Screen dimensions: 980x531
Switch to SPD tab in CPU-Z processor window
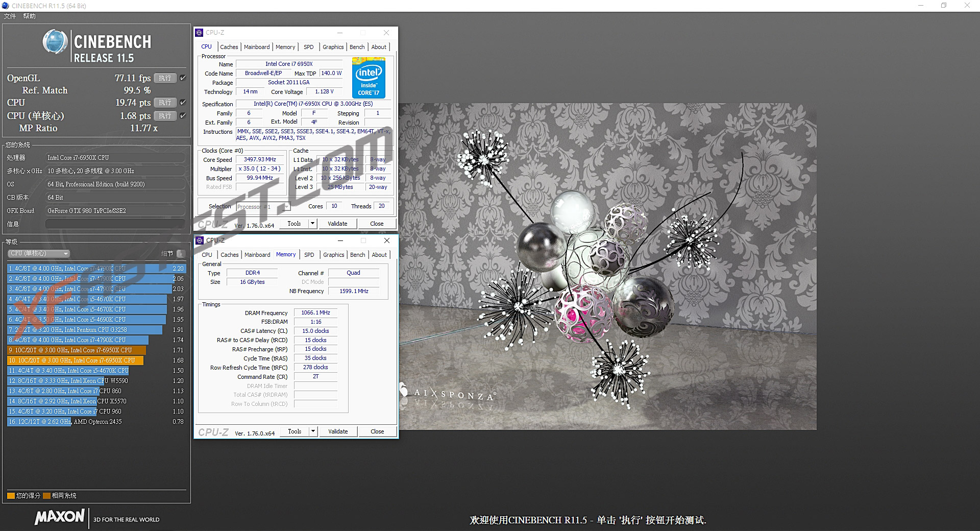click(x=309, y=47)
